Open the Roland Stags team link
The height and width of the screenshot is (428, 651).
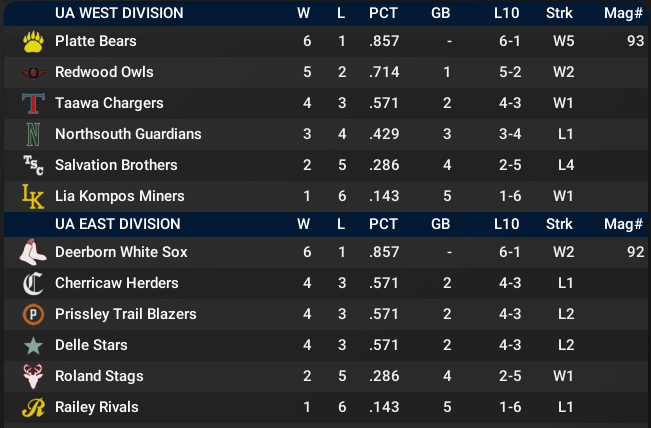pos(99,377)
